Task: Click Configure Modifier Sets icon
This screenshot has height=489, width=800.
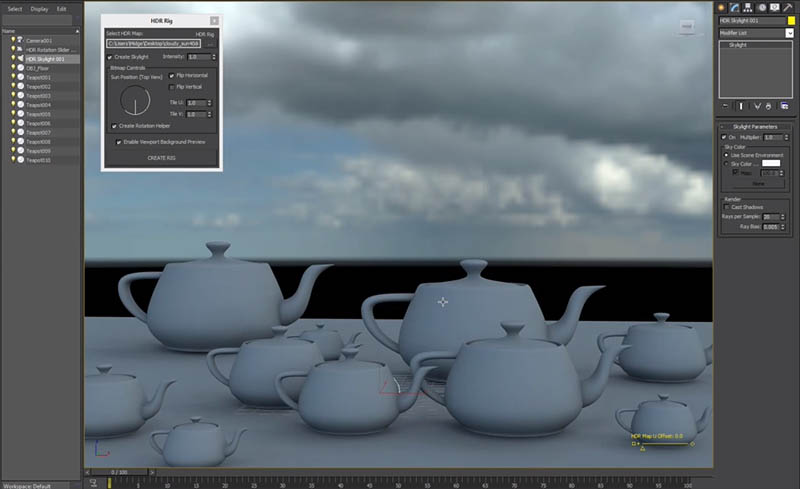Action: click(785, 105)
